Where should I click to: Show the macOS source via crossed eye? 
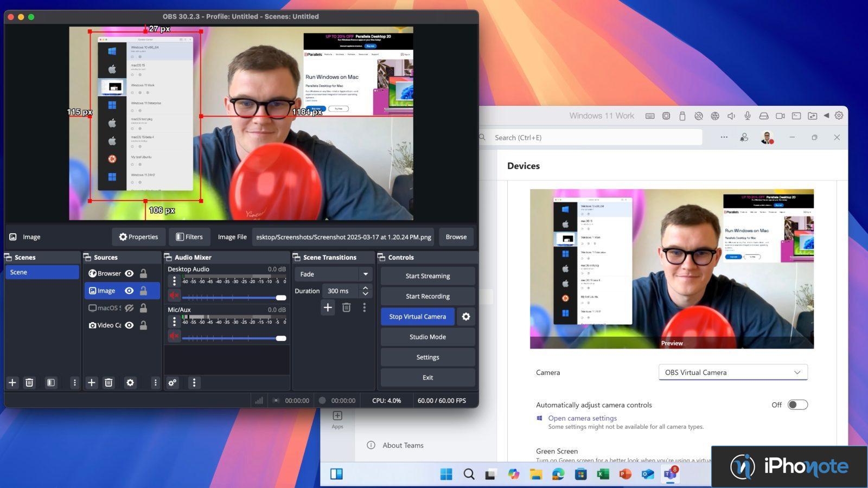[x=129, y=308]
